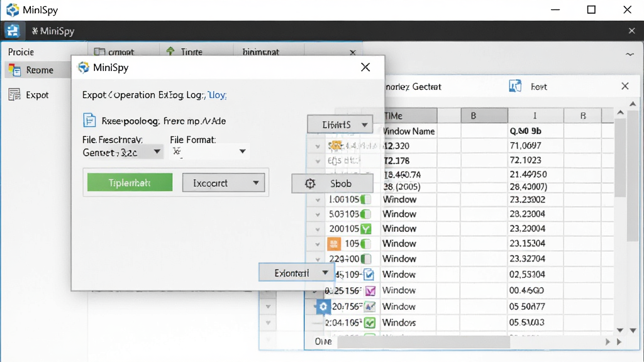Expand the row 200105 chevron
This screenshot has height=362, width=644.
tap(318, 229)
